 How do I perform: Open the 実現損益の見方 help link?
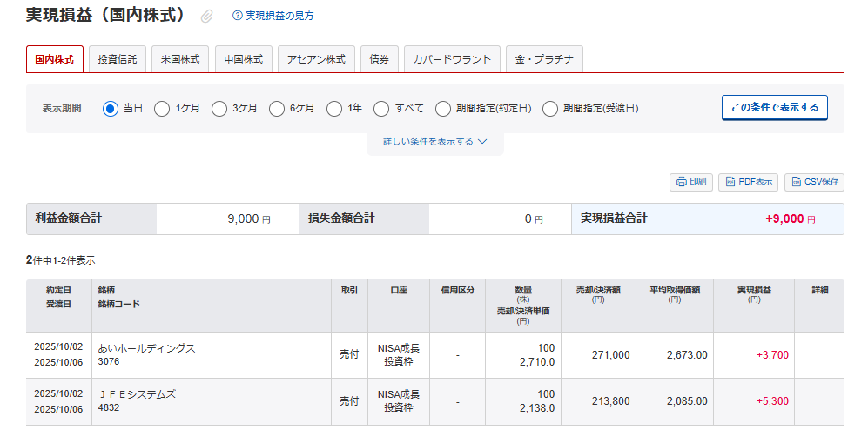[279, 16]
